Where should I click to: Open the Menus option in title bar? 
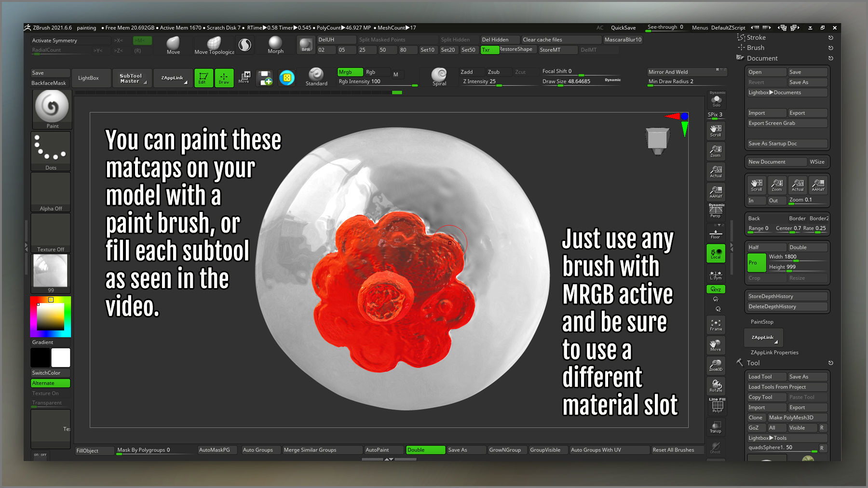[700, 27]
